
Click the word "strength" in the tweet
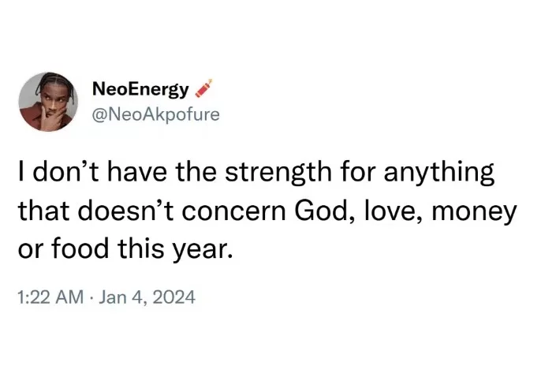coord(278,171)
